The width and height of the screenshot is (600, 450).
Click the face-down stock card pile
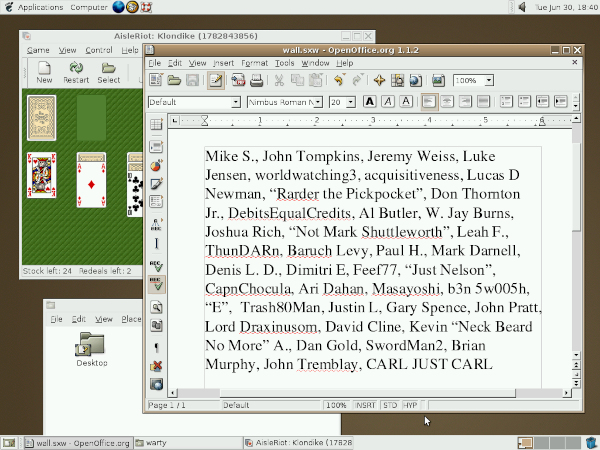click(42, 118)
